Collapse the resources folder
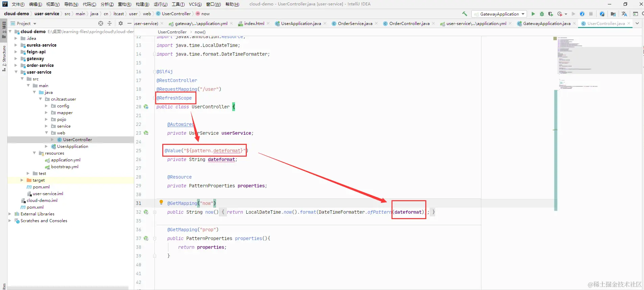644x290 pixels. click(34, 153)
